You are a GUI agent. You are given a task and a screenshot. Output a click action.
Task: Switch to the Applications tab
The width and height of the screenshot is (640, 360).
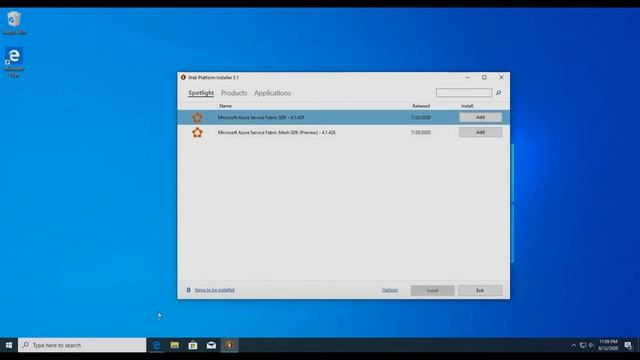(x=273, y=93)
